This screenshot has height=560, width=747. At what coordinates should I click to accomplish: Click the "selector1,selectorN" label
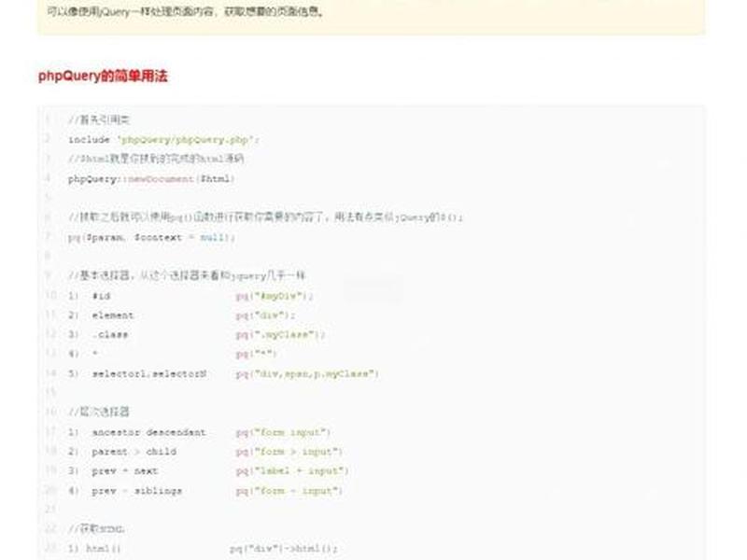149,374
